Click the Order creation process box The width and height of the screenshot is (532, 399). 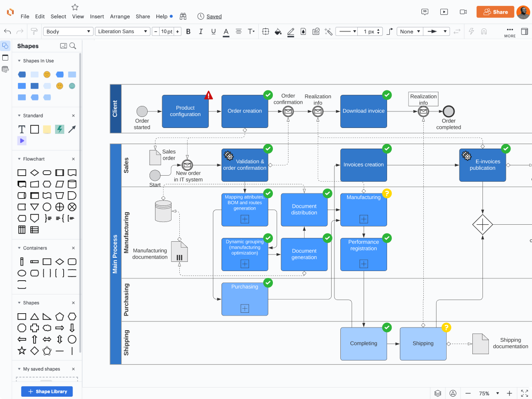(x=244, y=111)
